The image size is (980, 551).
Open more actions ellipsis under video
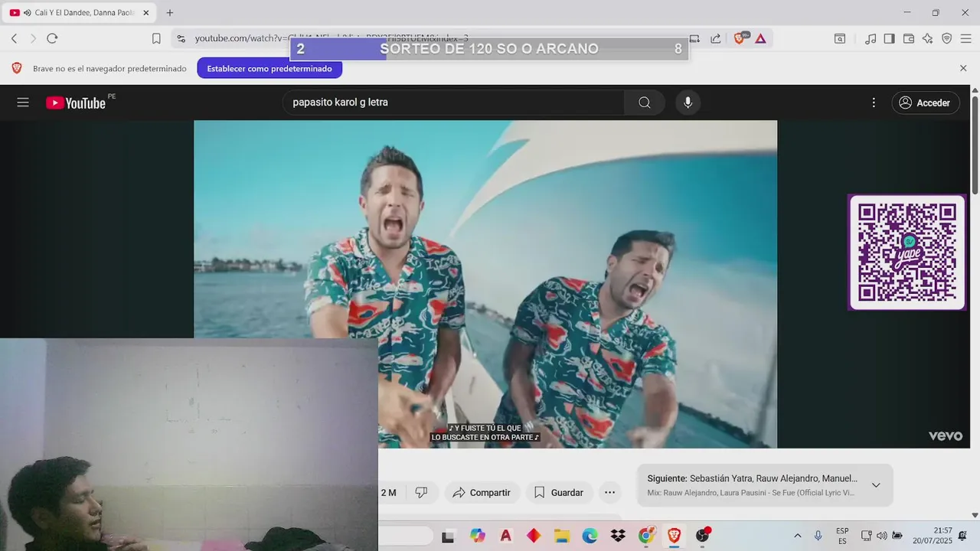(x=609, y=493)
